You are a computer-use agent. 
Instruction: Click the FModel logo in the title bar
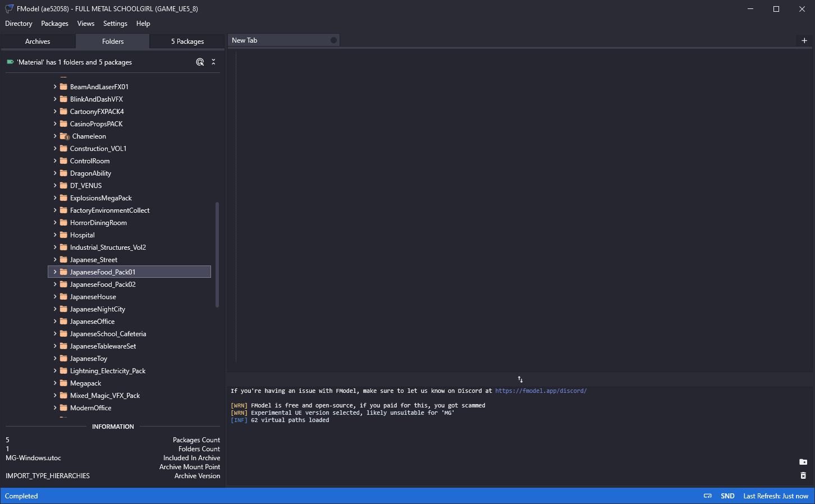pos(9,9)
